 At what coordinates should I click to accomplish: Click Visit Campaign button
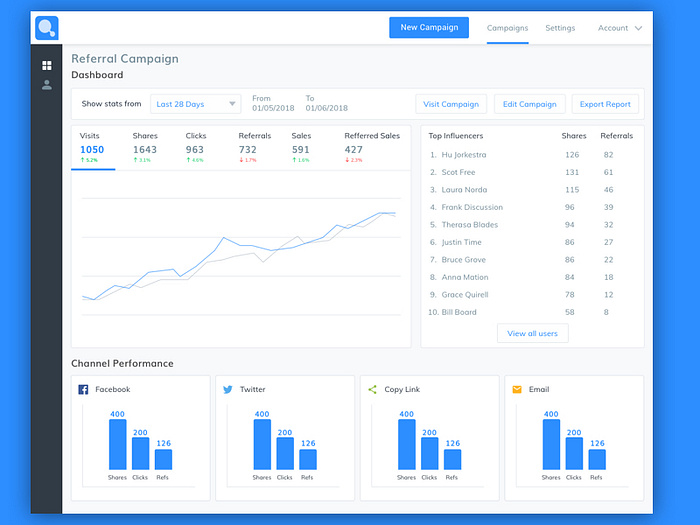click(x=451, y=104)
